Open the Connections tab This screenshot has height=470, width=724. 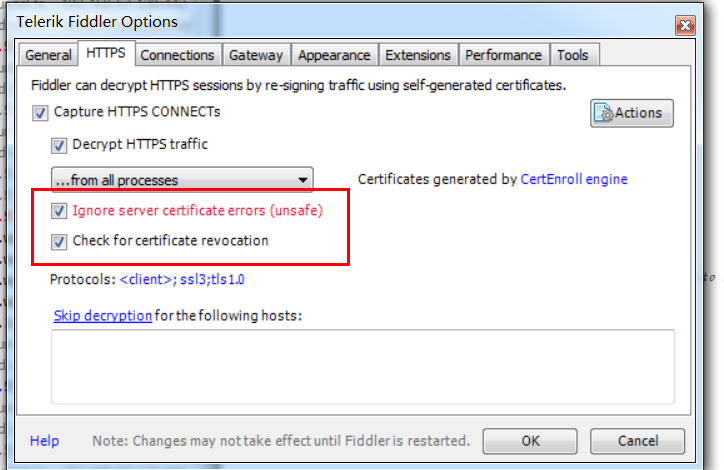point(177,55)
